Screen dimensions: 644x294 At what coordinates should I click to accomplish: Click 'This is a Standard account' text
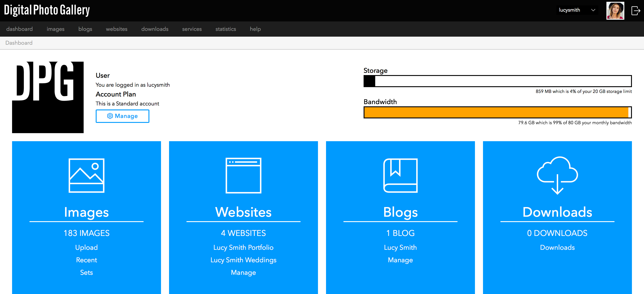click(127, 103)
